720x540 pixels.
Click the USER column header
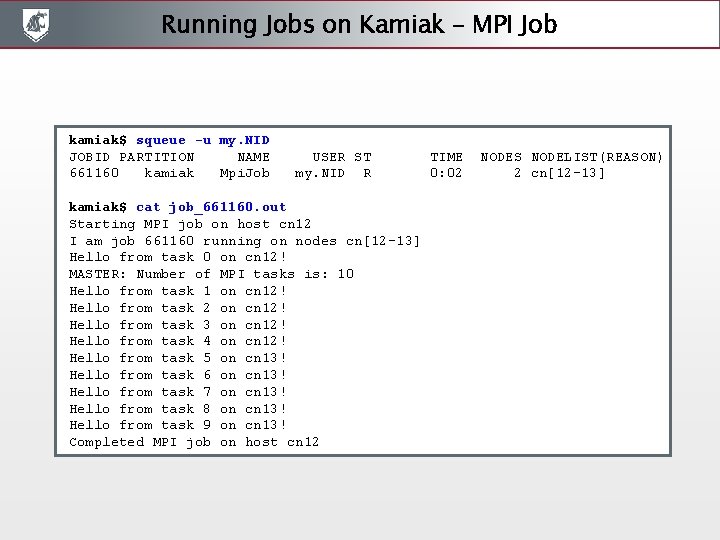pos(329,157)
